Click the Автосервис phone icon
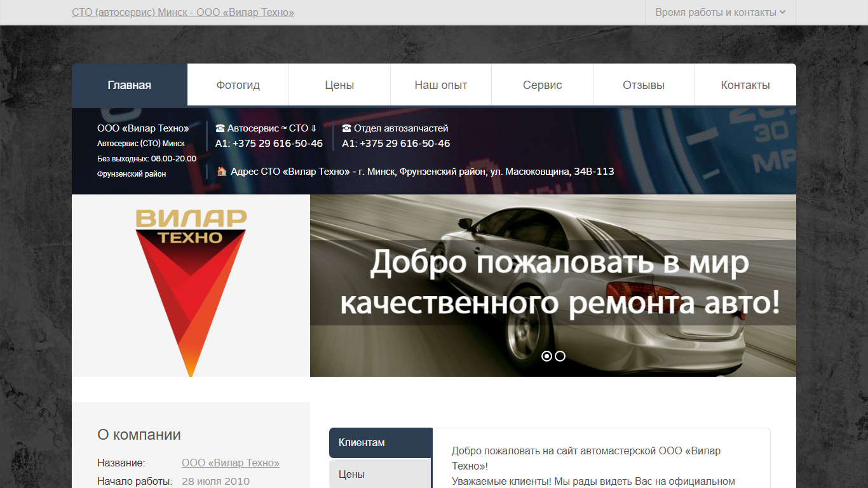868x488 pixels. [x=220, y=128]
